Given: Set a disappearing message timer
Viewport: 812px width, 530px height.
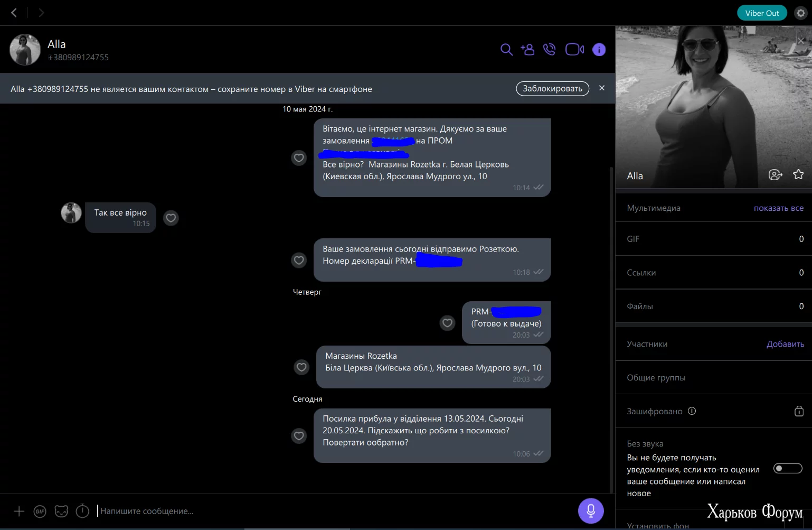Looking at the screenshot, I should [82, 511].
